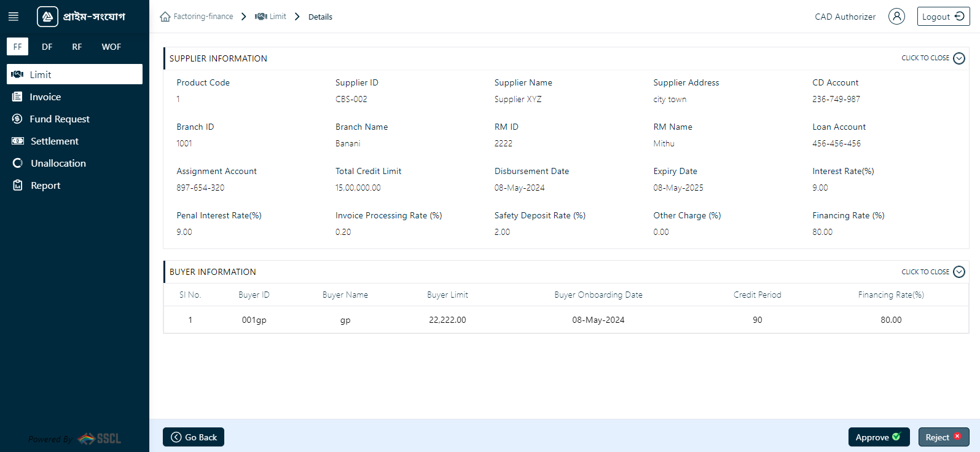This screenshot has width=980, height=452.
Task: Click the CAD Authorizer user label
Action: [x=845, y=17]
